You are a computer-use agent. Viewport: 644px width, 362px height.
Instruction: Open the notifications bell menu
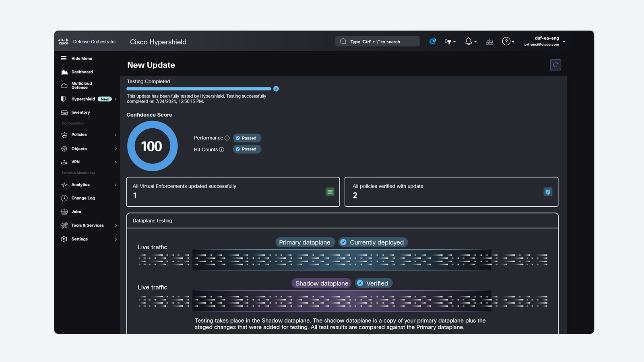pyautogui.click(x=471, y=41)
